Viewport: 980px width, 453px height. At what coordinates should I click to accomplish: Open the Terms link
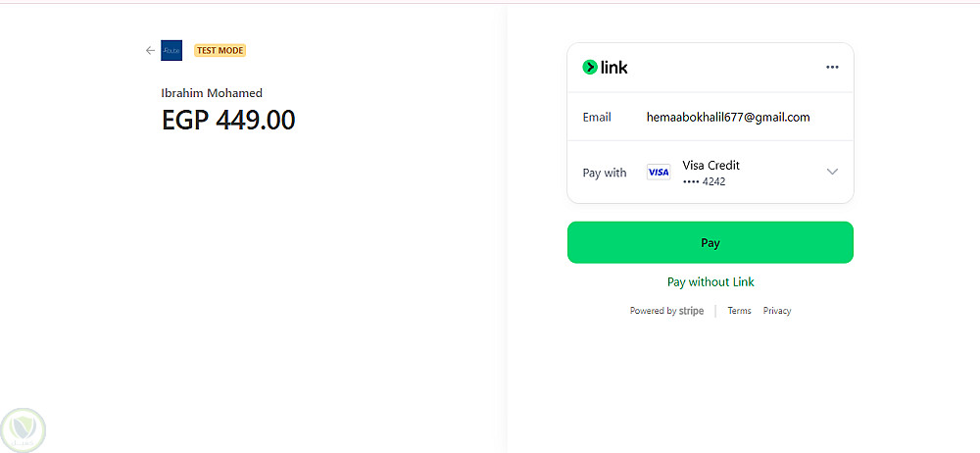[x=739, y=311]
